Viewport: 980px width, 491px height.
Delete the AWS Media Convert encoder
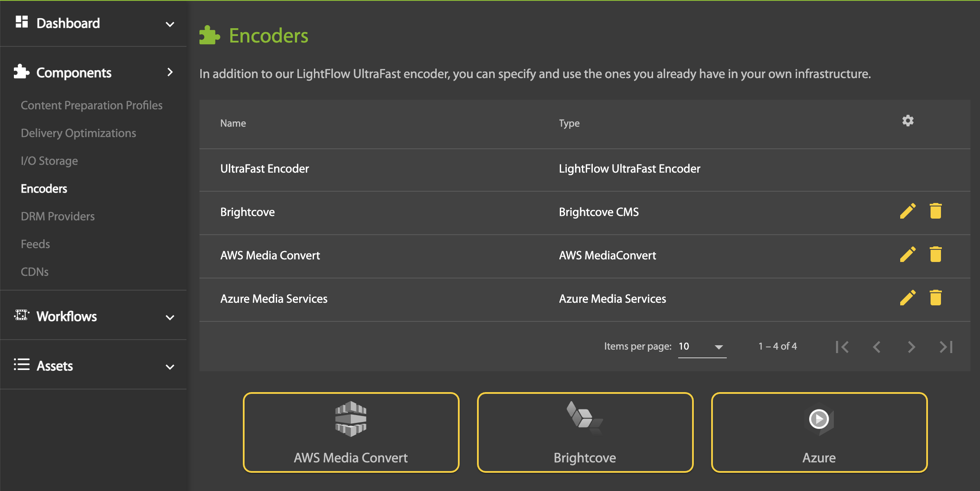coord(935,255)
